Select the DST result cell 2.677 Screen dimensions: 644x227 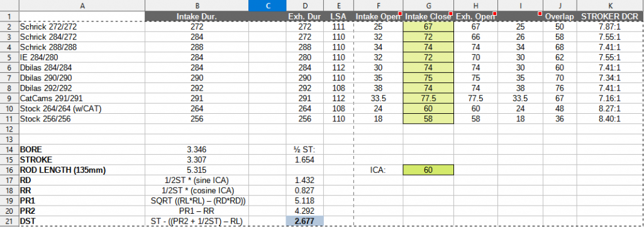305,221
